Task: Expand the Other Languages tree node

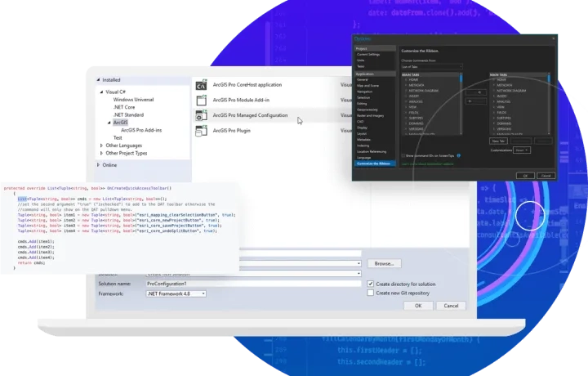Action: point(101,145)
